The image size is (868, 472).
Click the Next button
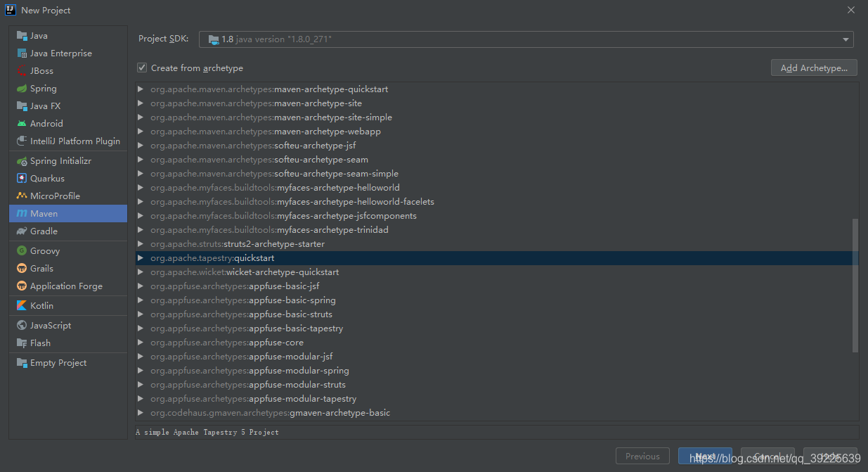(x=705, y=456)
